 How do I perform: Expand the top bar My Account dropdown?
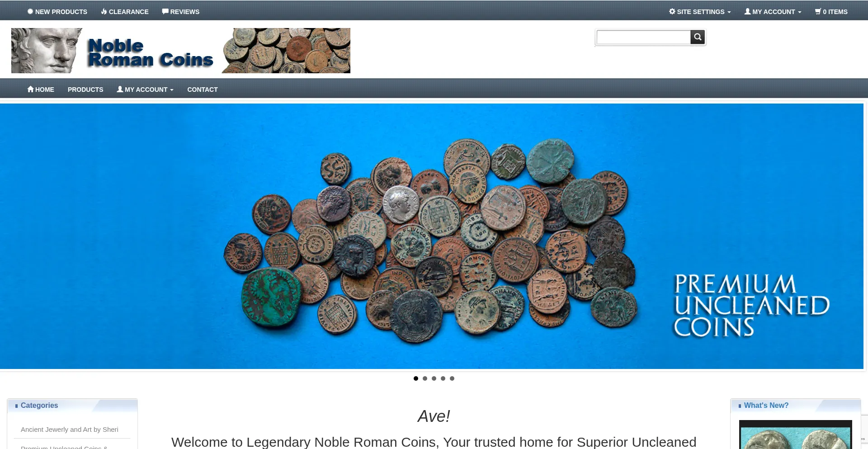773,12
